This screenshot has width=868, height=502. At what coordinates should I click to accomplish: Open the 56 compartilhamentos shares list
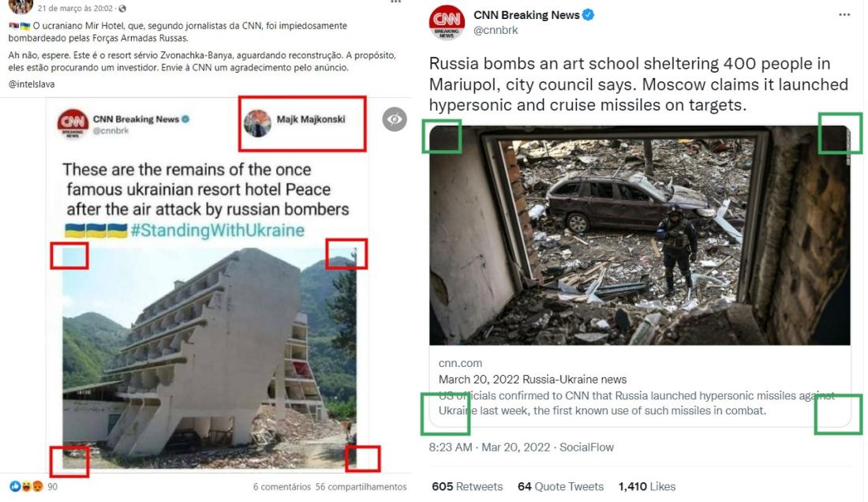[x=361, y=486]
